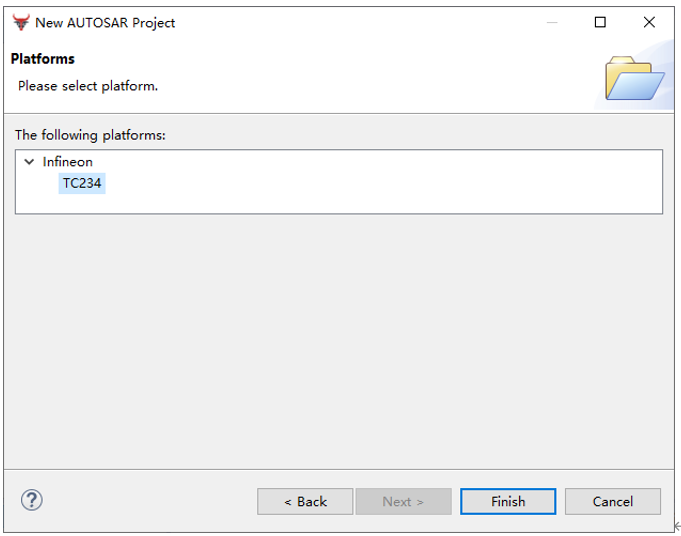Screen dimensions: 681x536
Task: Click the disabled Next button
Action: click(403, 502)
